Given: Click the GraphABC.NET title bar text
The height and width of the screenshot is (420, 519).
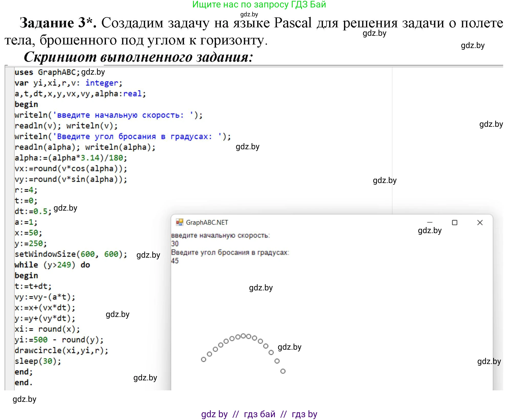Looking at the screenshot, I should tap(207, 222).
